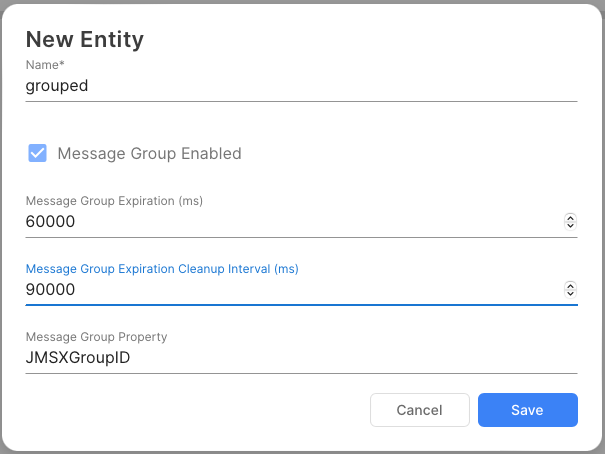Focus the Name field containing grouped
Viewport: 605px width, 454px height.
tap(300, 86)
